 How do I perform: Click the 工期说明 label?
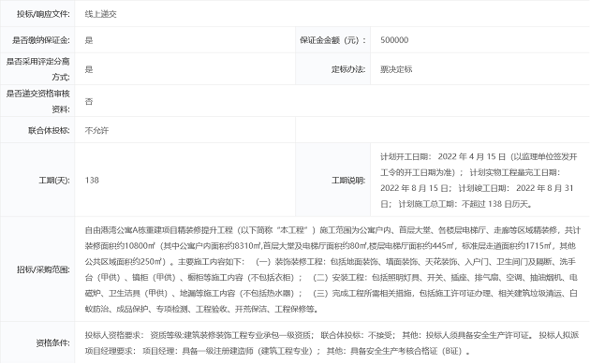348,180
